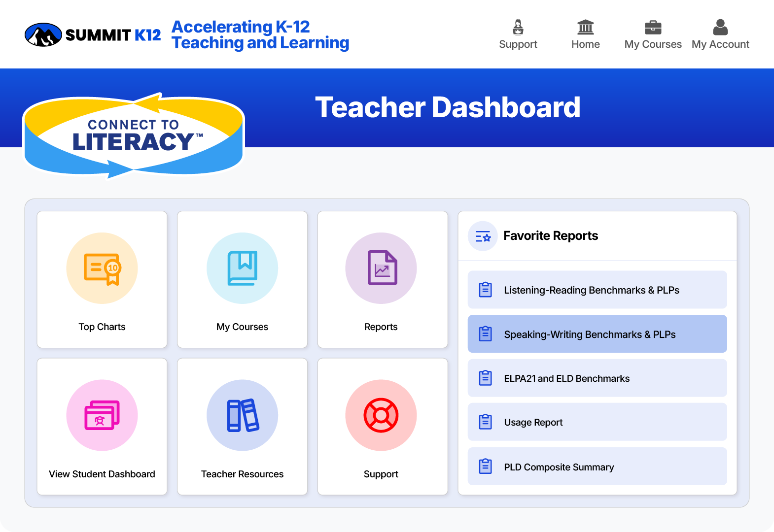The height and width of the screenshot is (532, 774).
Task: Click the Support lifebuoy icon
Action: [381, 415]
